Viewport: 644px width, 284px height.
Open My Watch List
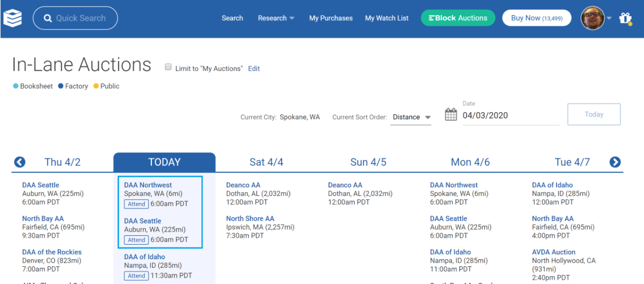(x=387, y=18)
